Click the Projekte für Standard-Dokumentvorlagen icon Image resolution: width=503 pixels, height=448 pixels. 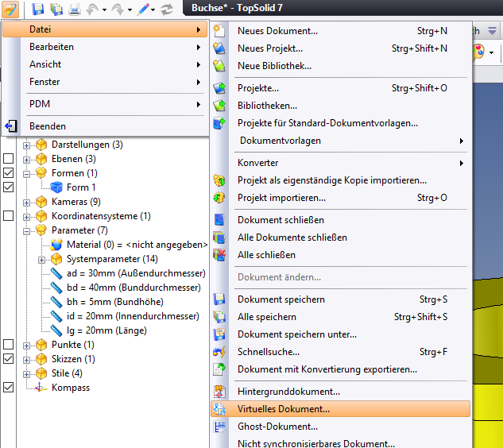click(x=219, y=123)
